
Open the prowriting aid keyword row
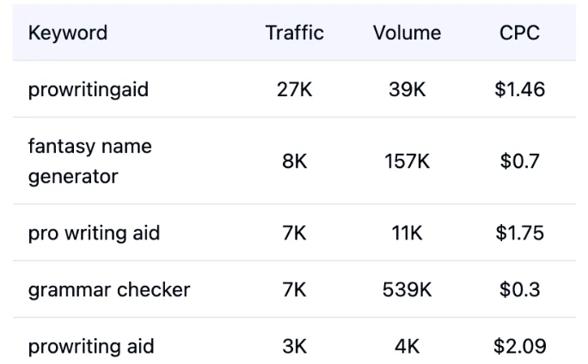(x=91, y=347)
